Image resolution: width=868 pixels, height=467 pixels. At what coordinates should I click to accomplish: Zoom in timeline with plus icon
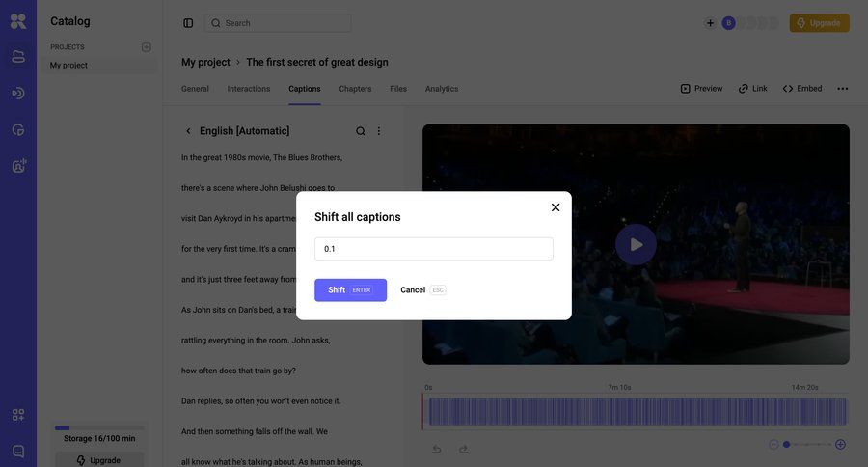(840, 444)
